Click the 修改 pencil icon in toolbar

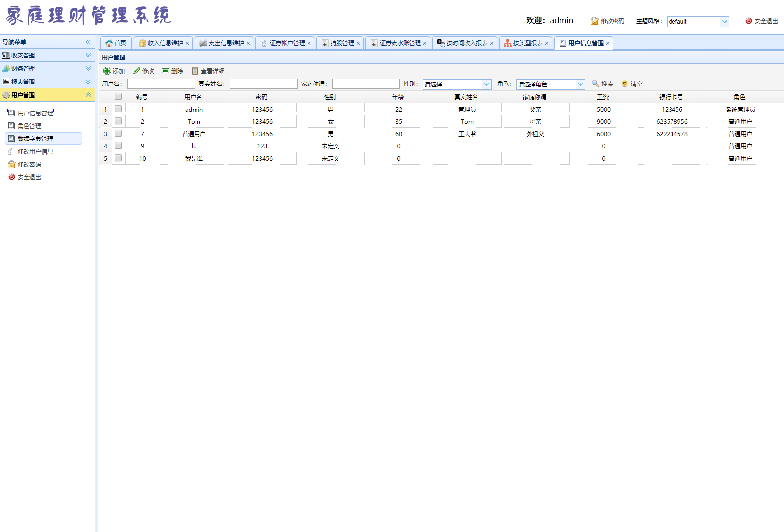(x=137, y=71)
